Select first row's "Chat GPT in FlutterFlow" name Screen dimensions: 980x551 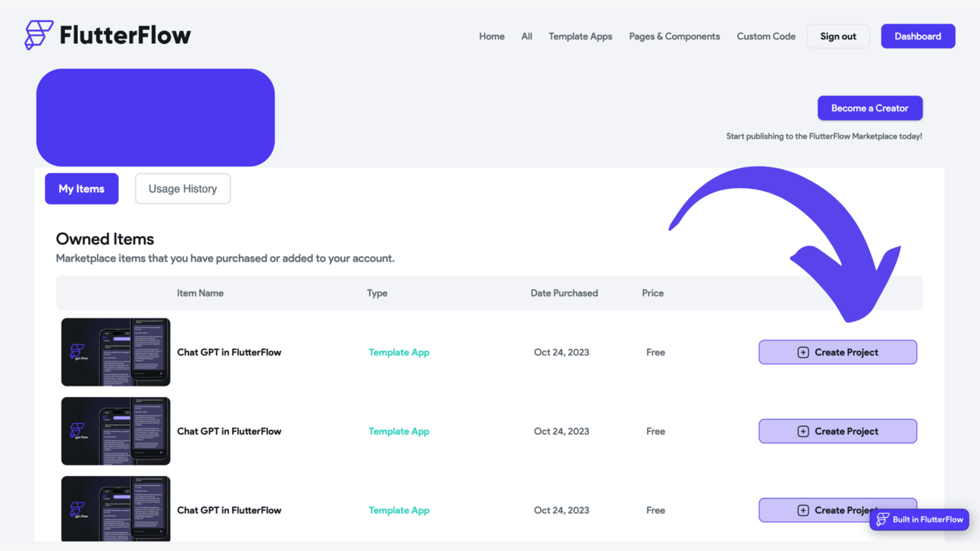[x=229, y=352]
